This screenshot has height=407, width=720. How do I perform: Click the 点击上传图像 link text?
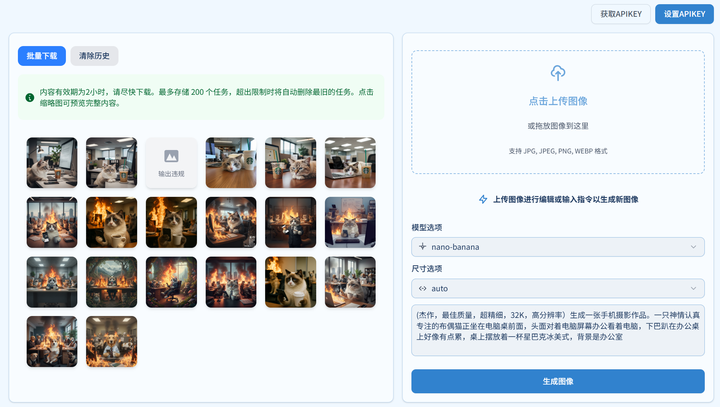[x=558, y=102]
